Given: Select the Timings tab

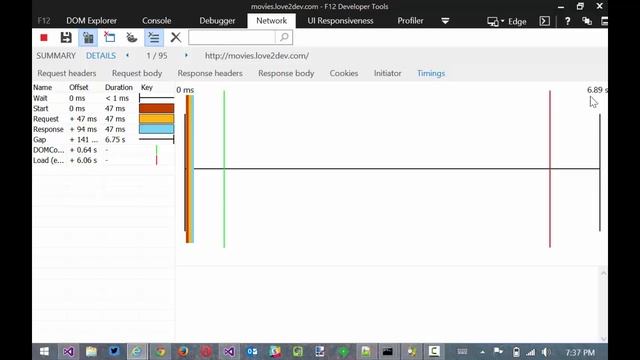Looking at the screenshot, I should coord(431,73).
